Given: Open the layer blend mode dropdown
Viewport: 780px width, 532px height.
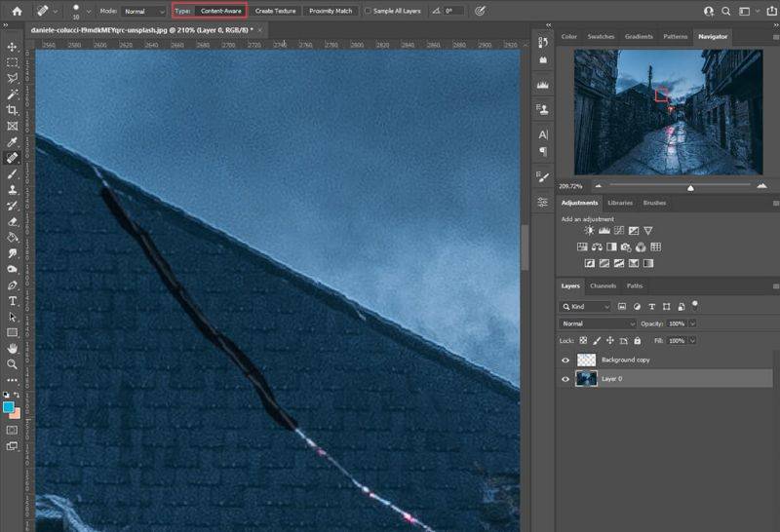Looking at the screenshot, I should click(598, 323).
